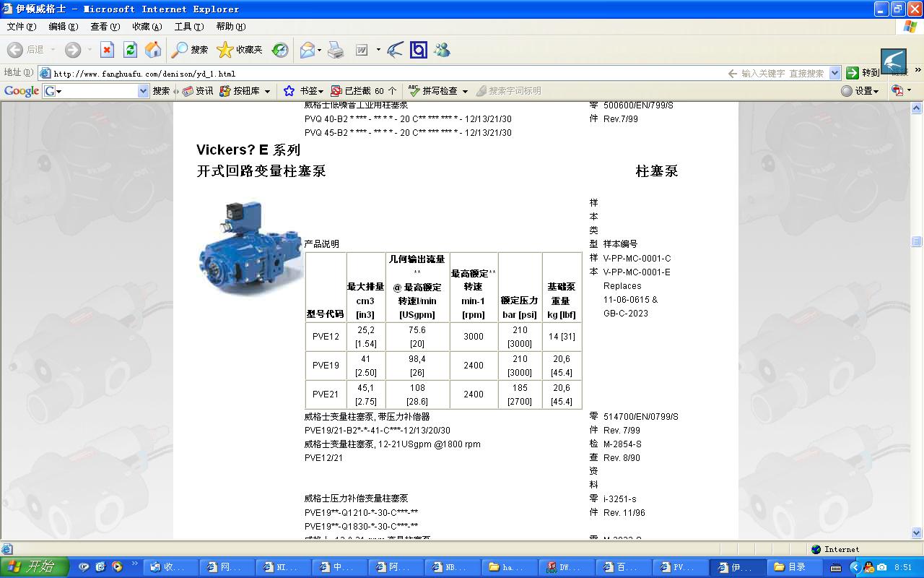Run 拼写检查 spell check

point(433,91)
